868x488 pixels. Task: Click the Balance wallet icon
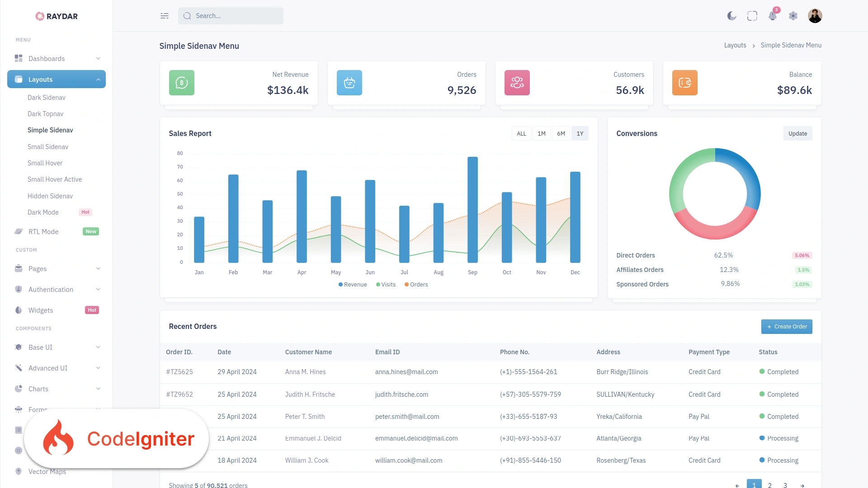tap(685, 83)
